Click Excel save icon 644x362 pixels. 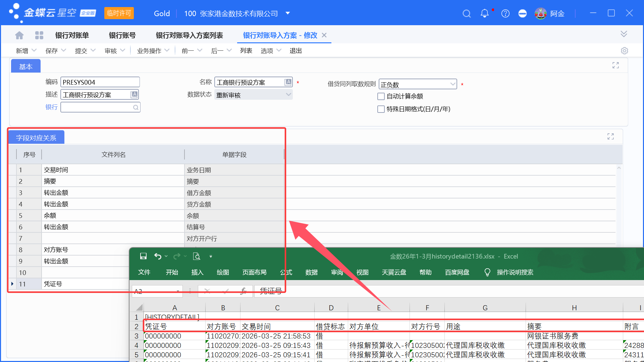pos(143,257)
